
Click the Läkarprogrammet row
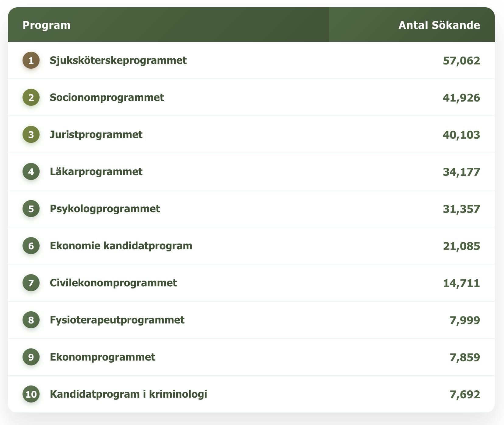[96, 171]
